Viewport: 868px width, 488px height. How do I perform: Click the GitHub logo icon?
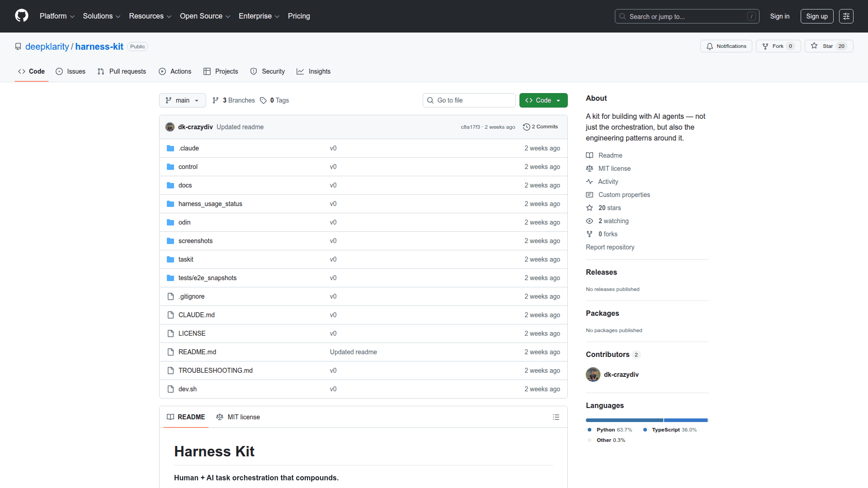pyautogui.click(x=21, y=16)
